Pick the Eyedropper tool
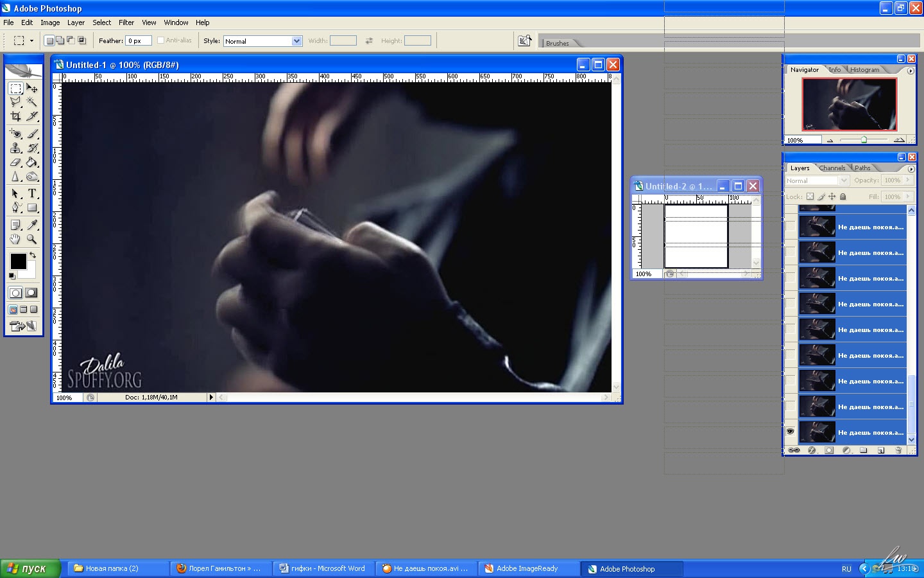The width and height of the screenshot is (924, 578). coord(32,225)
